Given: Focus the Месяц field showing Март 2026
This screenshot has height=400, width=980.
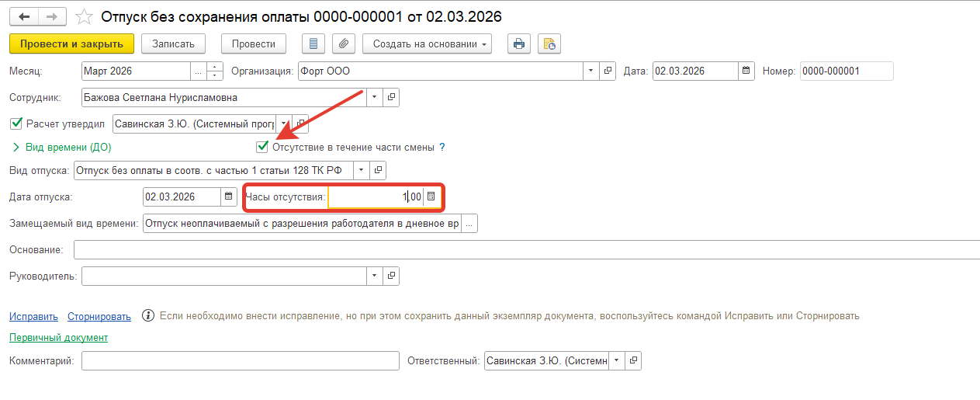Looking at the screenshot, I should (136, 71).
